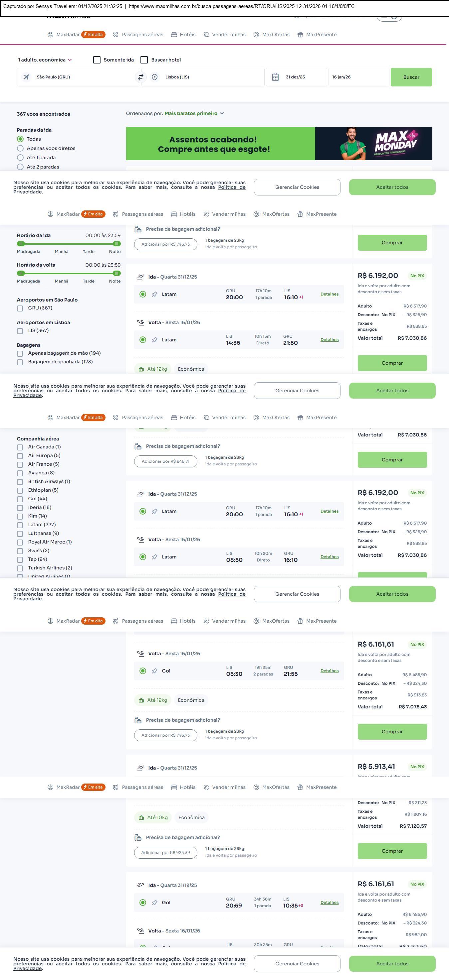Pin the Latam return flight departing 14:35
The height and width of the screenshot is (980, 449).
(x=155, y=340)
